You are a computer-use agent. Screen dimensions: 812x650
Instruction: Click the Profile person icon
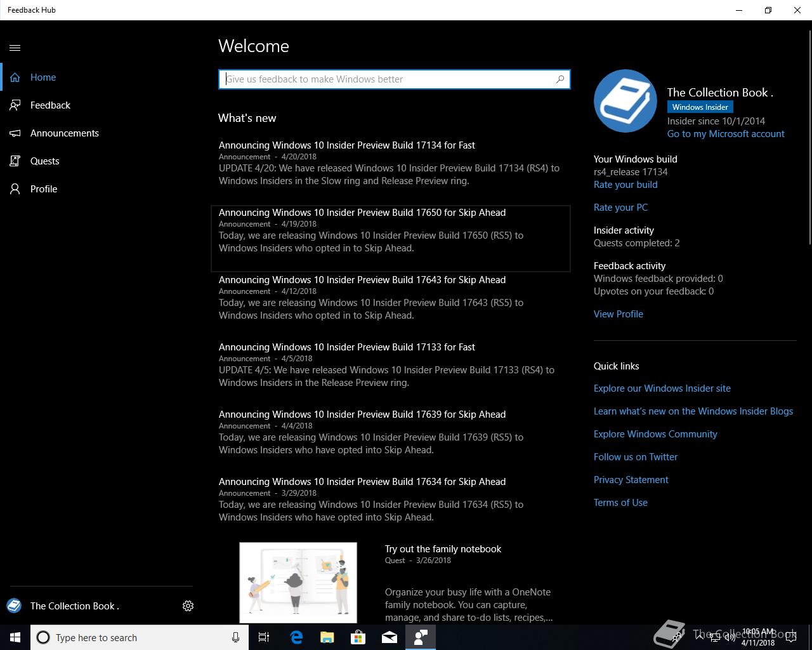click(15, 189)
